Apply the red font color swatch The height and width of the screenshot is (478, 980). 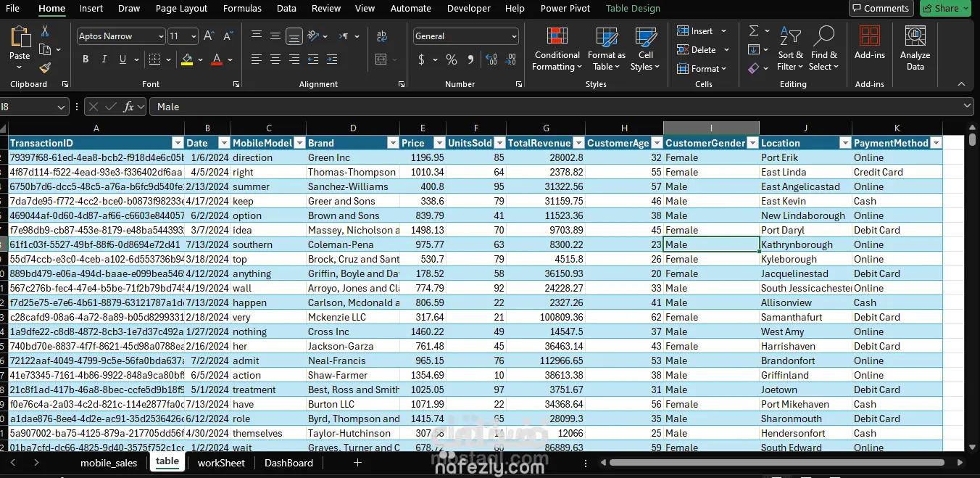coord(217,59)
